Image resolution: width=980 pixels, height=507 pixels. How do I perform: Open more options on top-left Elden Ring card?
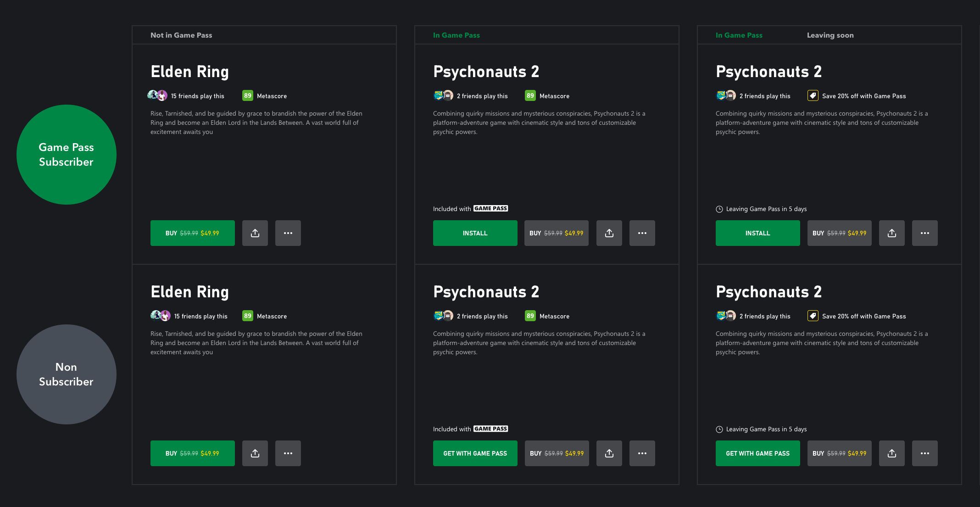pyautogui.click(x=288, y=233)
